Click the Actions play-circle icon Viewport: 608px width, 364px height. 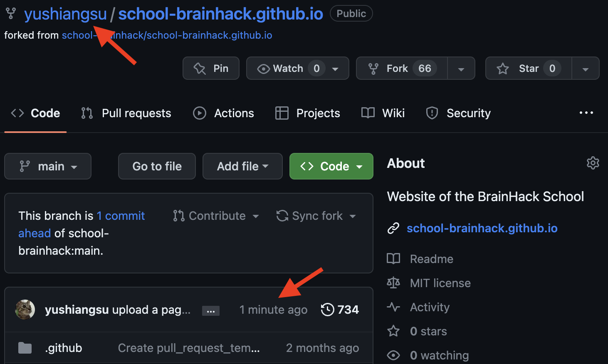click(x=200, y=113)
